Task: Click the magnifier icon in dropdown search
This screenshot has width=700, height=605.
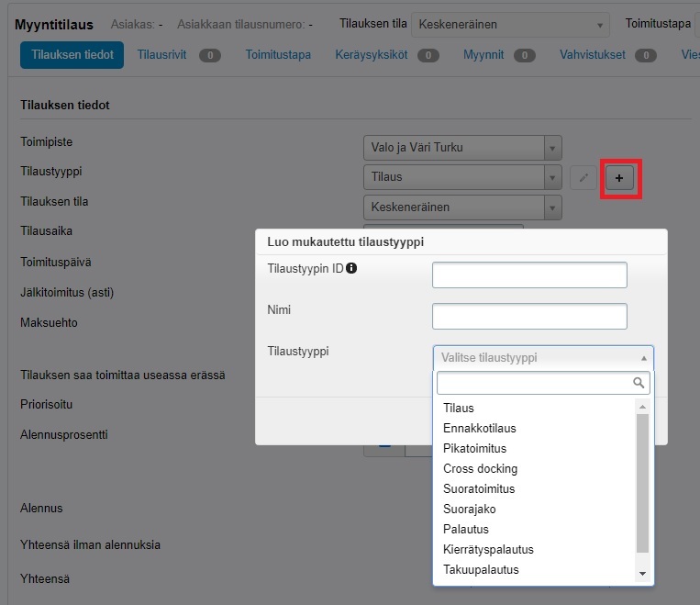Action: 639,383
